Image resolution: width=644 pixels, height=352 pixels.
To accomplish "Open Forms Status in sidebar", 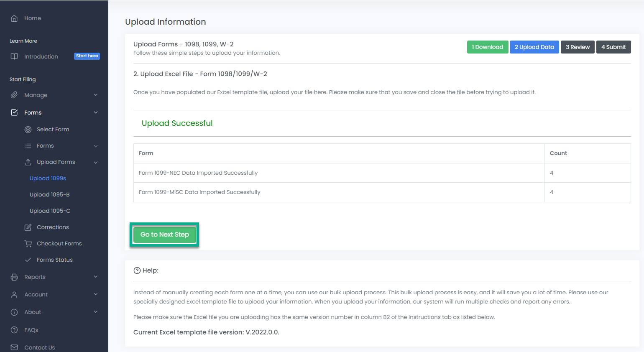I will coord(54,260).
